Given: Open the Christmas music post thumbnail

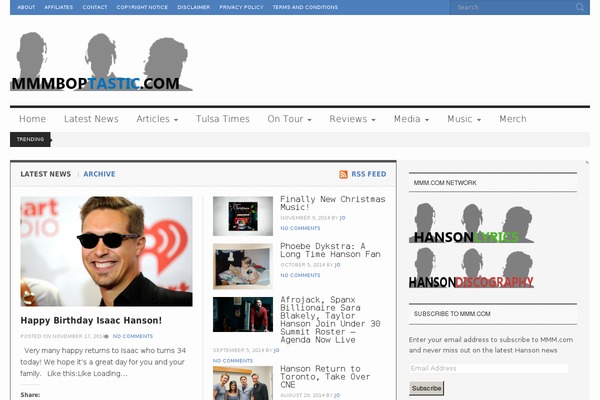Looking at the screenshot, I should (243, 216).
